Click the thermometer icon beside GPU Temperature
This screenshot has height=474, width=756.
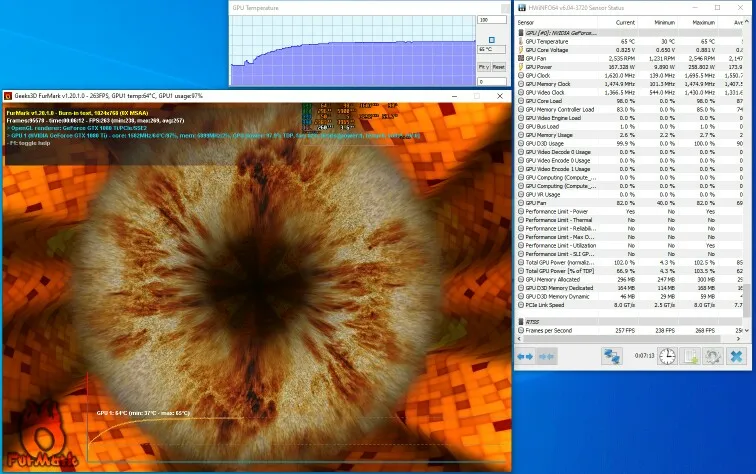point(521,41)
